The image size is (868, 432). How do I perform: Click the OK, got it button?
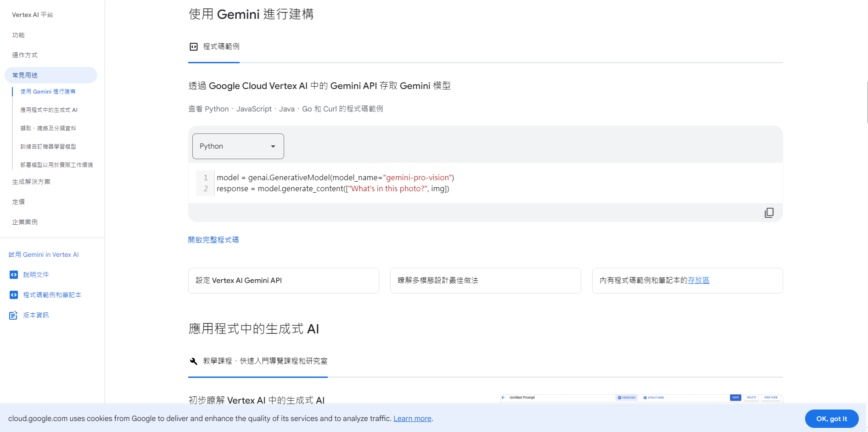pyautogui.click(x=832, y=419)
